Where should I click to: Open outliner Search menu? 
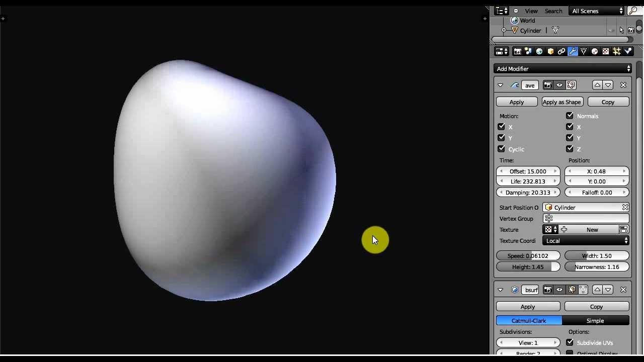click(x=553, y=11)
